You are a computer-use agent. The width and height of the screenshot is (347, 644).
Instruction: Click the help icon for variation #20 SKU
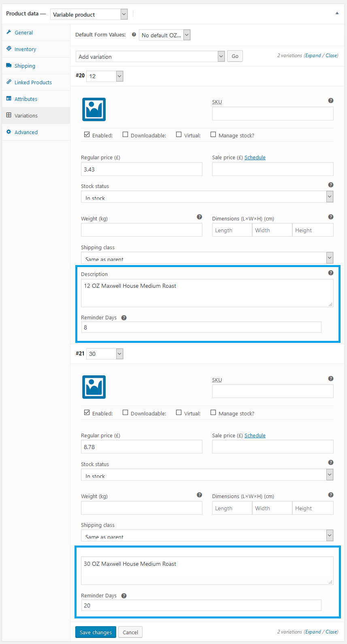click(x=331, y=101)
